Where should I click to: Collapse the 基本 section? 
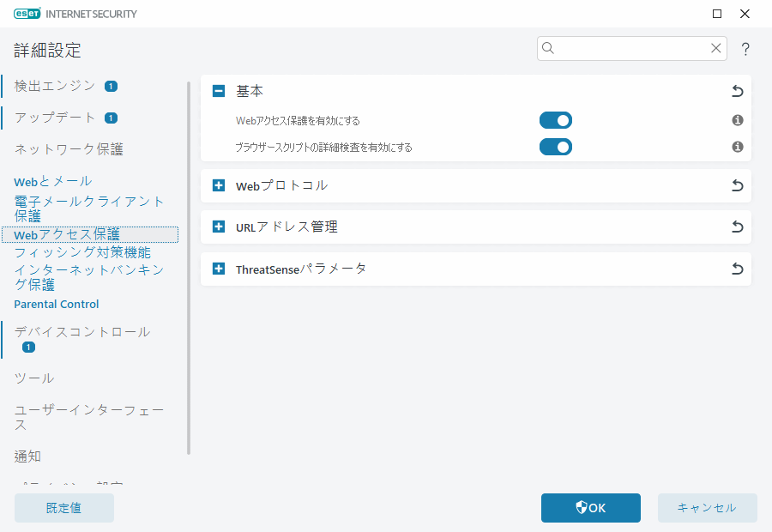point(217,89)
